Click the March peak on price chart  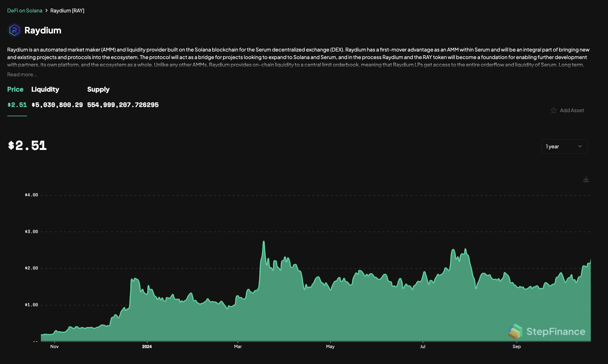[264, 242]
